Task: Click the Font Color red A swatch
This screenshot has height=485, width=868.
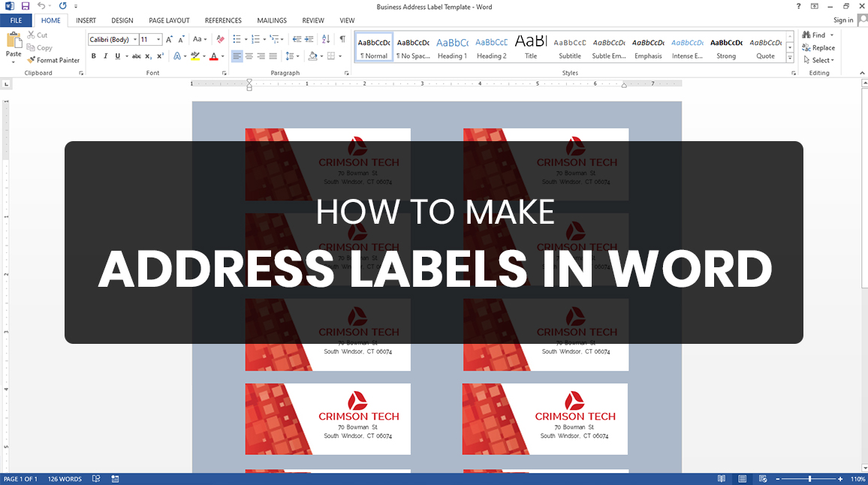Action: [x=214, y=56]
